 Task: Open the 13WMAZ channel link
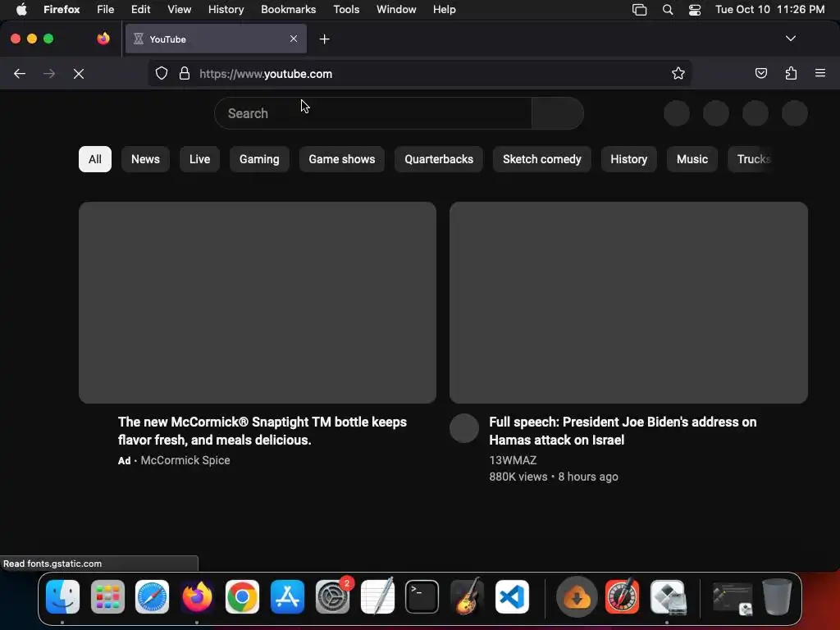point(513,460)
